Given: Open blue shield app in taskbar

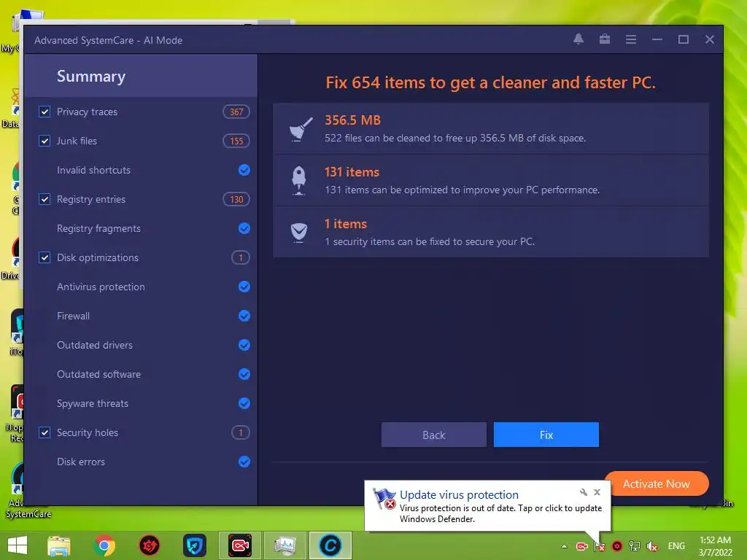Looking at the screenshot, I should (x=194, y=545).
